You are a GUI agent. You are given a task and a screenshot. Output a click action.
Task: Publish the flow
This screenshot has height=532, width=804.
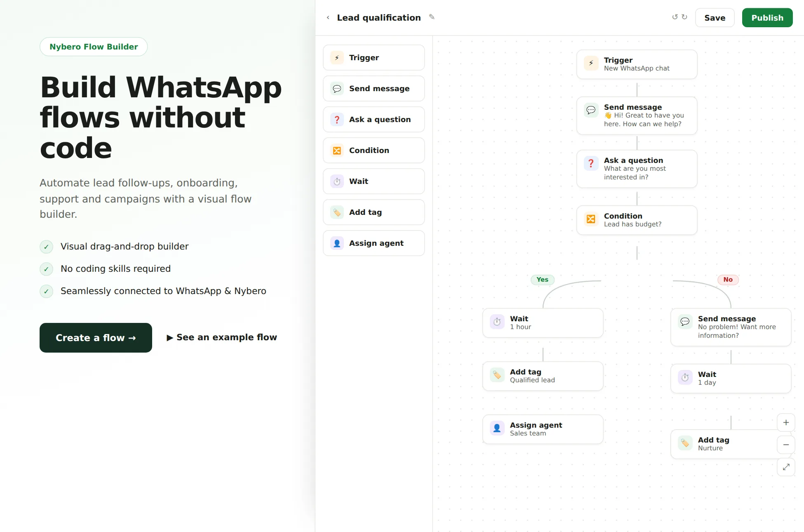(767, 18)
